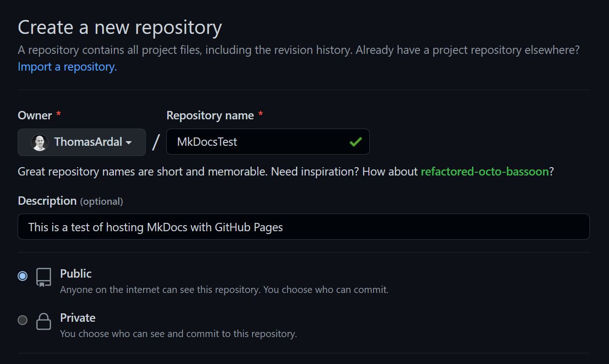
Task: Click the ThomasArdal profile avatar
Action: click(39, 142)
